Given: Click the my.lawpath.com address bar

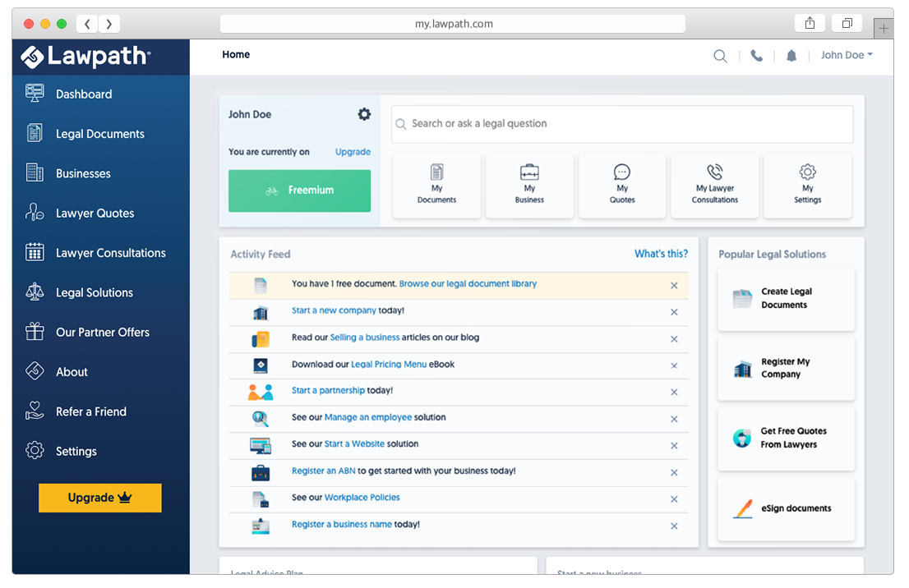Looking at the screenshot, I should (x=453, y=24).
